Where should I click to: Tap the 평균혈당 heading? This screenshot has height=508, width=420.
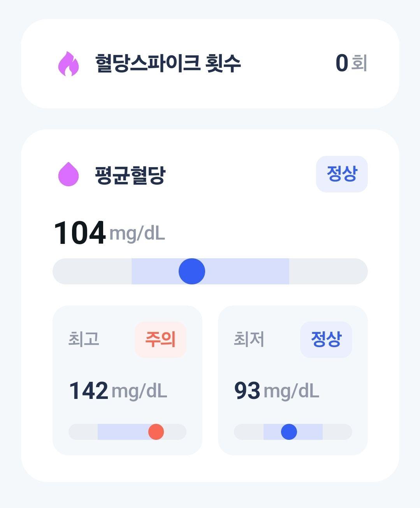pyautogui.click(x=130, y=175)
